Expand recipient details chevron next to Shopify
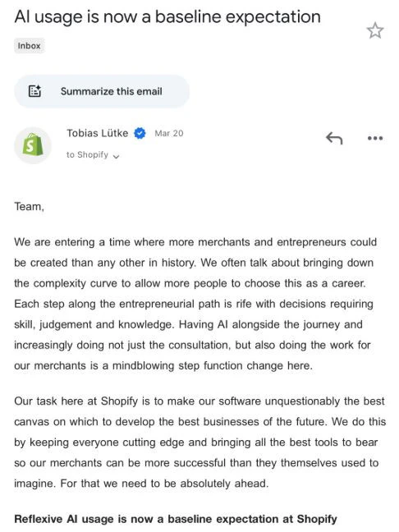The height and width of the screenshot is (532, 399). tap(116, 156)
